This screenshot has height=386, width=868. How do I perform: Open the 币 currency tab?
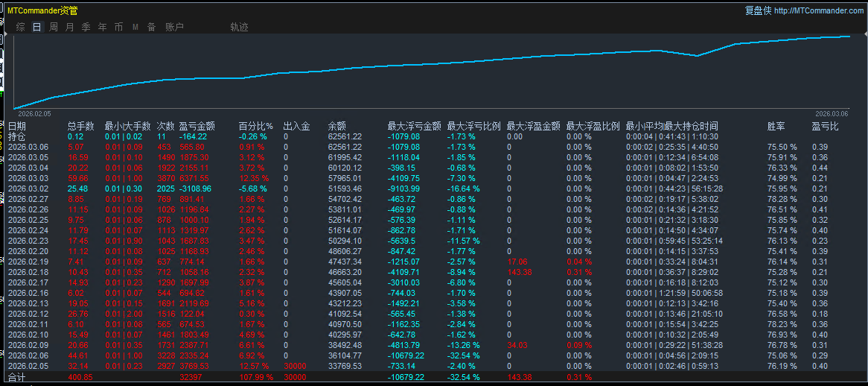click(118, 27)
